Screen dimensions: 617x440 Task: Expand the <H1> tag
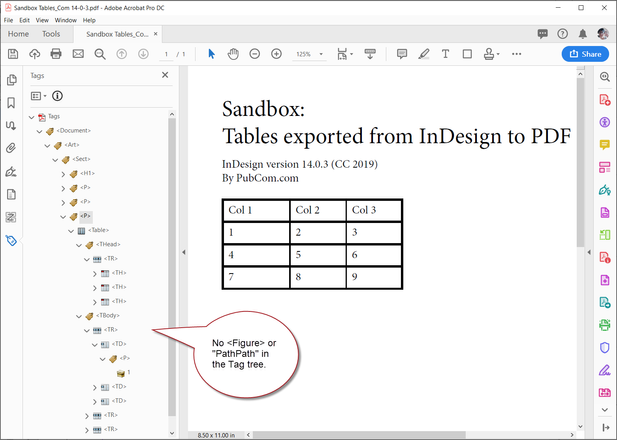pos(63,174)
